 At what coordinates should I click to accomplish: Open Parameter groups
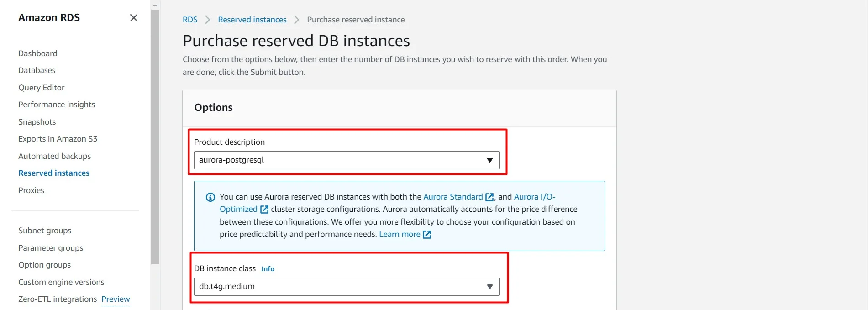tap(51, 248)
